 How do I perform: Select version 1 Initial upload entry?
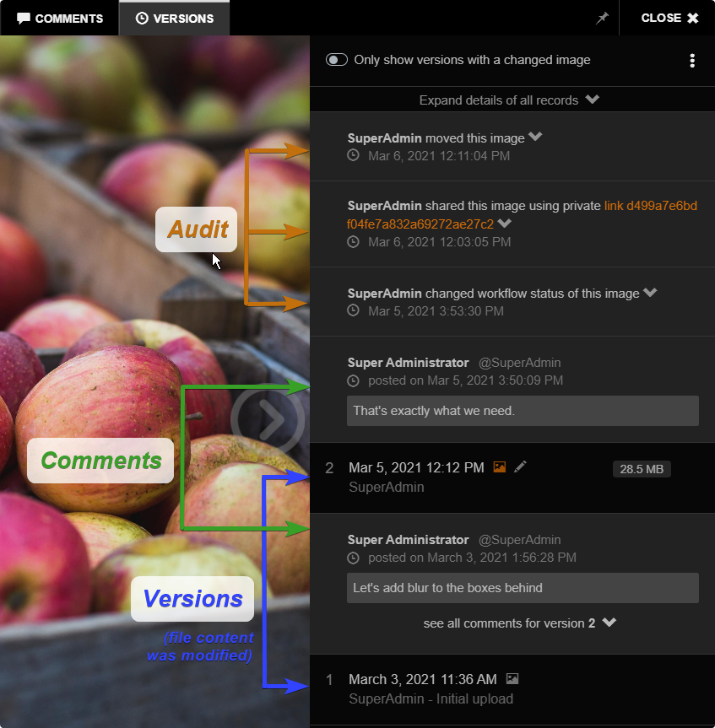[x=512, y=689]
